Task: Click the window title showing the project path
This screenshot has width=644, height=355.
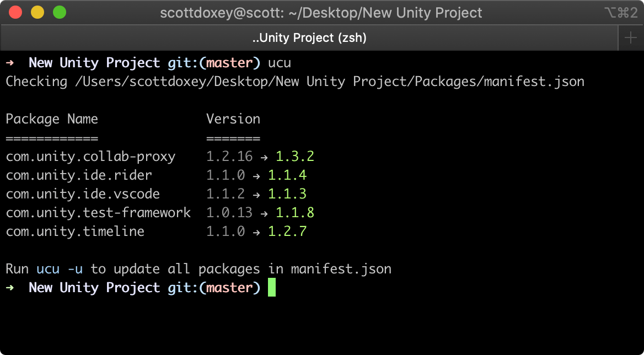Action: tap(321, 12)
